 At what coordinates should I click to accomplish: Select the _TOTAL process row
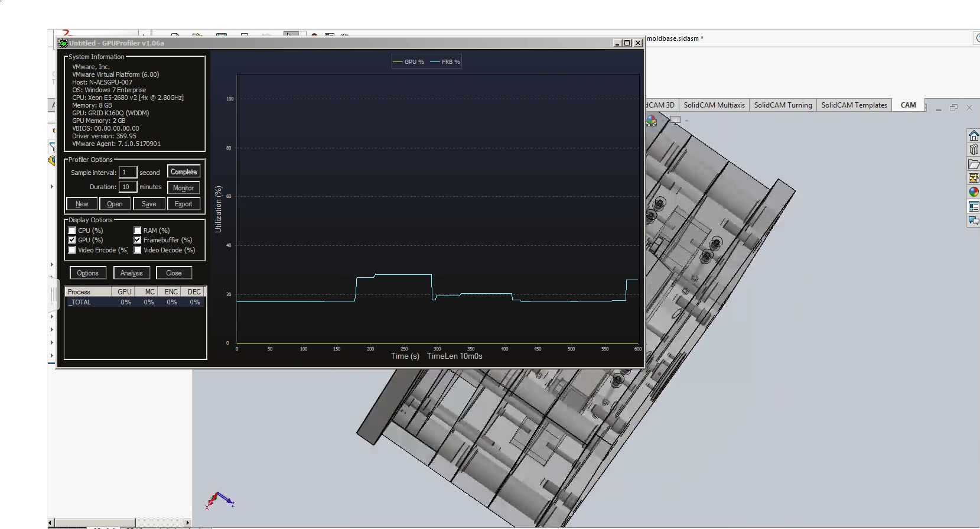point(135,302)
